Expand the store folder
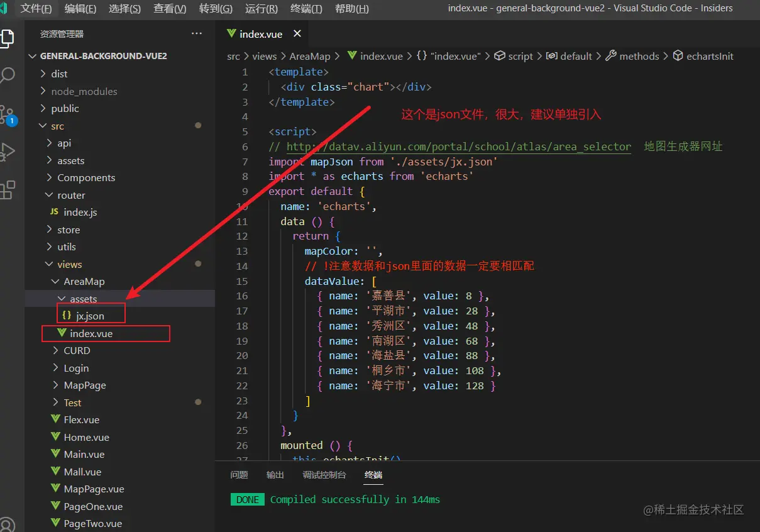Screen dimensions: 760x532 coord(50,230)
